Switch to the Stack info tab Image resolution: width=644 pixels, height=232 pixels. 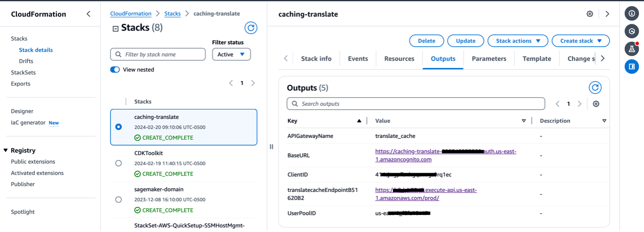(x=316, y=59)
